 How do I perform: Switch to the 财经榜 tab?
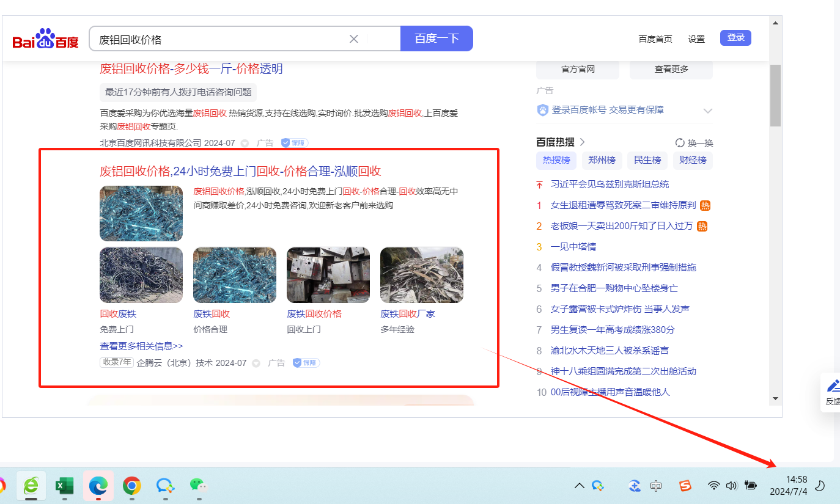tap(693, 160)
